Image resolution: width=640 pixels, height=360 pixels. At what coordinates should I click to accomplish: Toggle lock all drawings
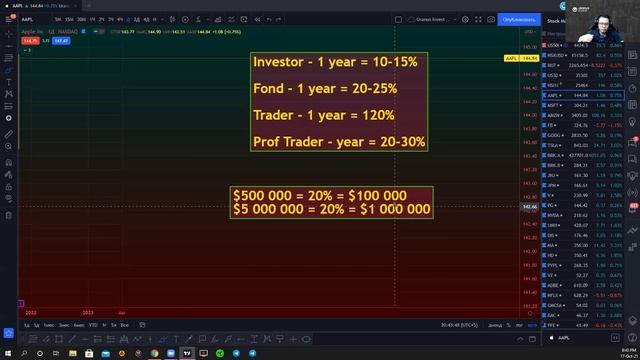(x=9, y=187)
